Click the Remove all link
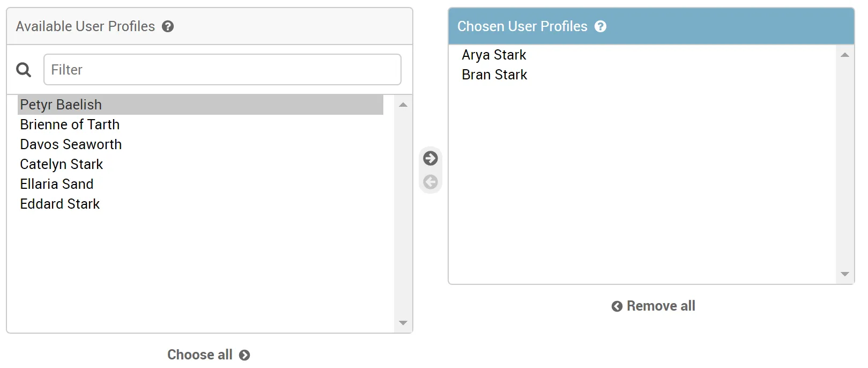868x368 pixels. [x=654, y=306]
